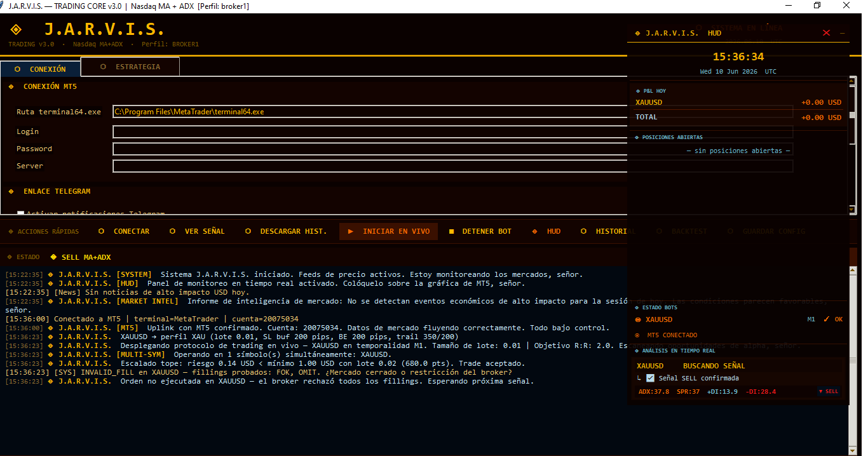Screen dimensions: 868x456
Task: Click 'Orden no ejecutada en XAUUSD' log line
Action: tap(269, 381)
